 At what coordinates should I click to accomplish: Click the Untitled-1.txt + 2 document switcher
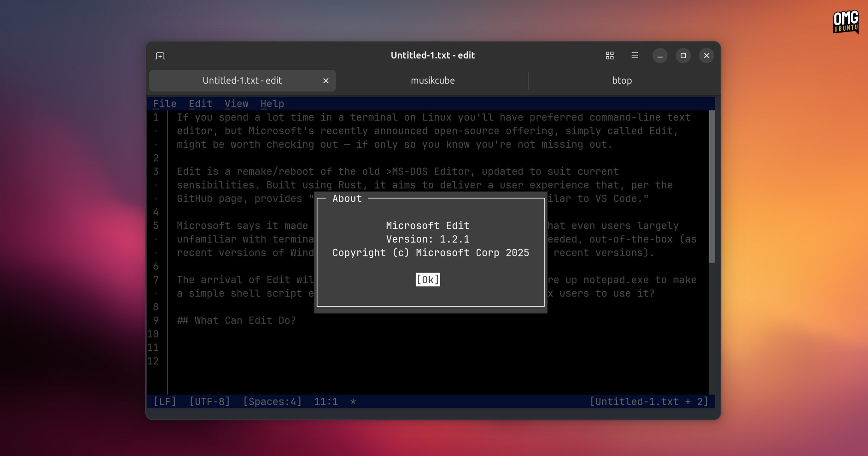click(648, 402)
